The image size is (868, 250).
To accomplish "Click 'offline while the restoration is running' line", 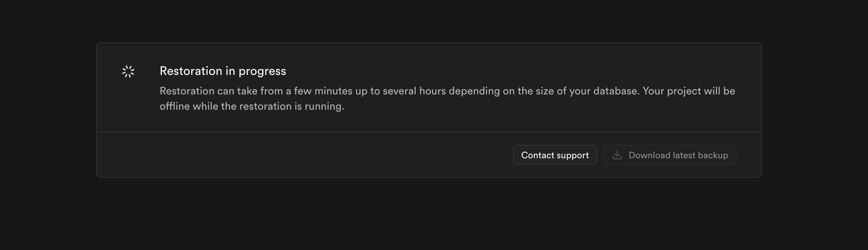I will pyautogui.click(x=252, y=106).
